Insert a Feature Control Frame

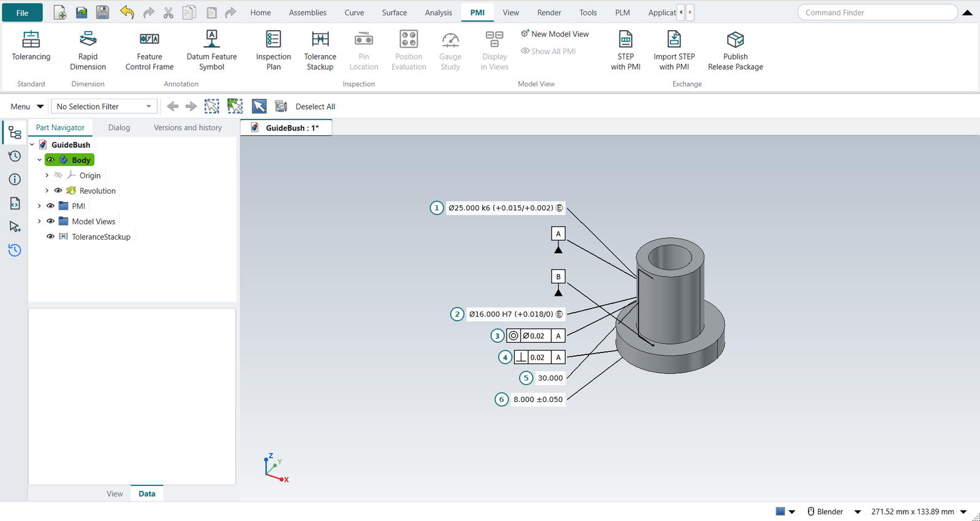149,50
